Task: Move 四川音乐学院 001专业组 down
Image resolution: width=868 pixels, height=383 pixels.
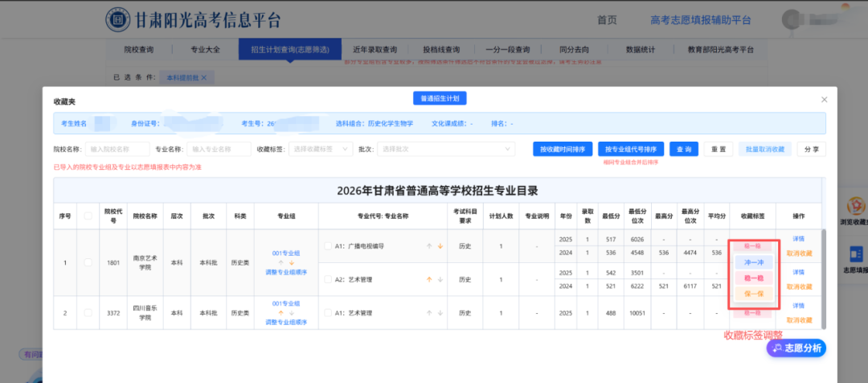Action: 292,313
